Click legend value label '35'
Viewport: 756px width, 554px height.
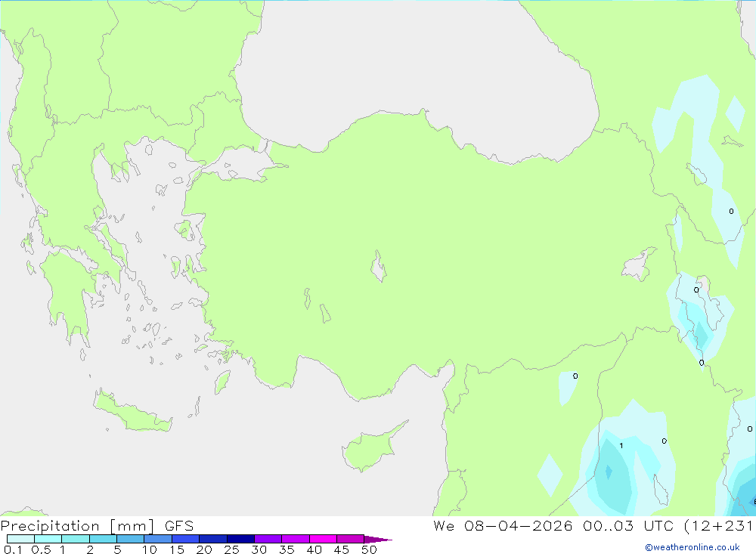287,549
